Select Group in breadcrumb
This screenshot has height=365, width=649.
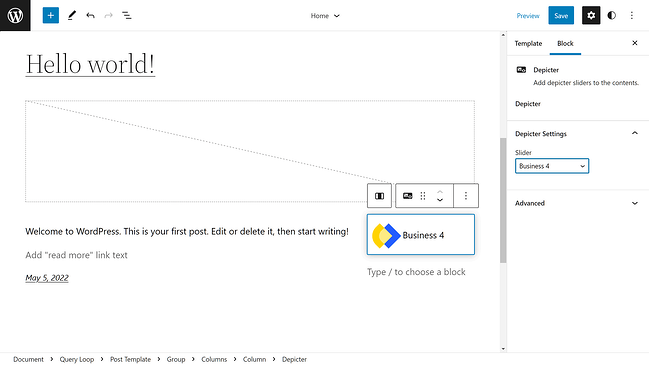click(176, 359)
